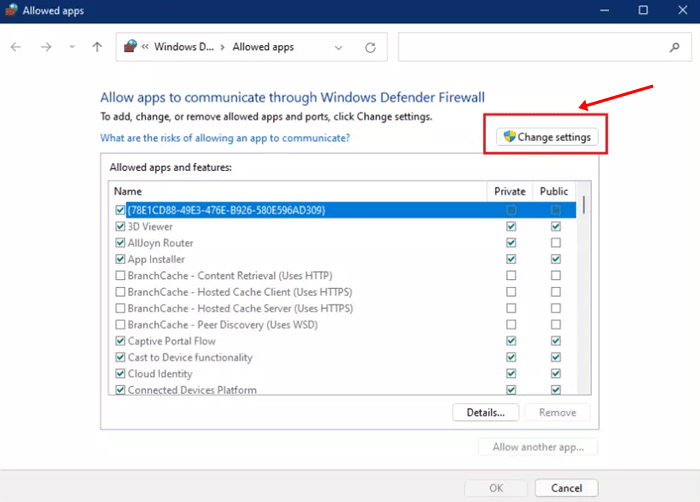The width and height of the screenshot is (700, 502).
Task: Expand the address bar history dropdown
Action: click(339, 47)
